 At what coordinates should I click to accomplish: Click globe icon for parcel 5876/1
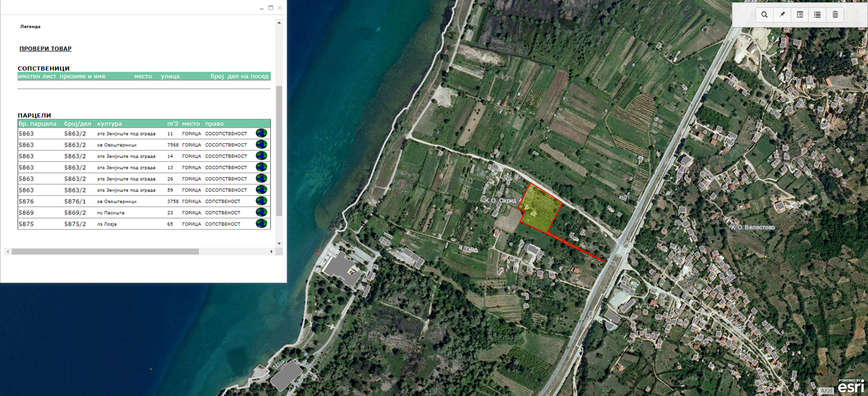point(261,201)
